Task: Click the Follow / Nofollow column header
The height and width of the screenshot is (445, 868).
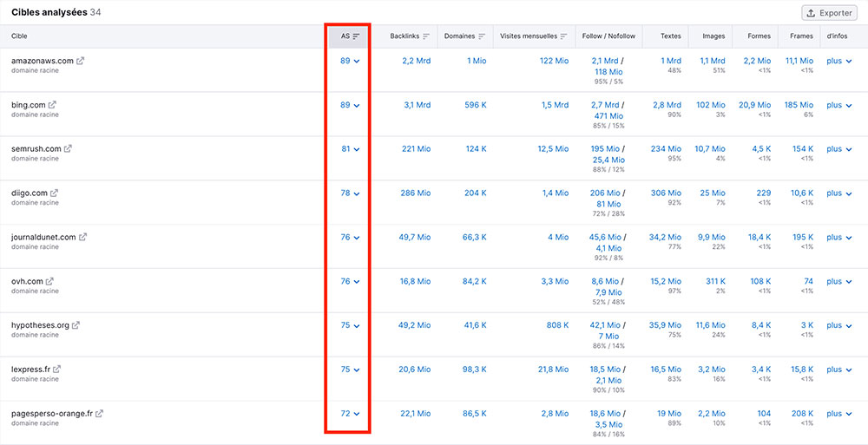Action: click(x=609, y=36)
